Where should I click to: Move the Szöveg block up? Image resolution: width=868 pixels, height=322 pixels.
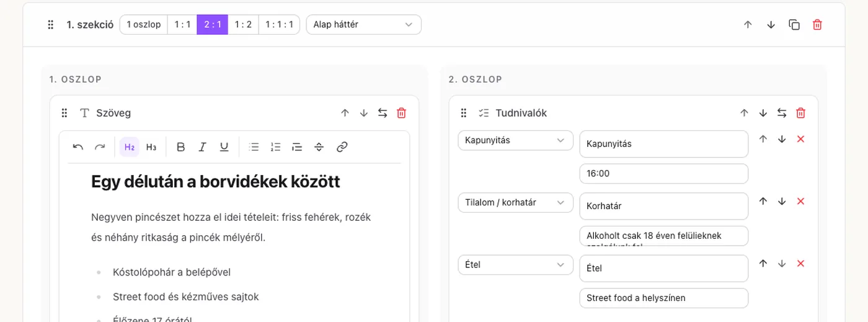click(x=345, y=113)
